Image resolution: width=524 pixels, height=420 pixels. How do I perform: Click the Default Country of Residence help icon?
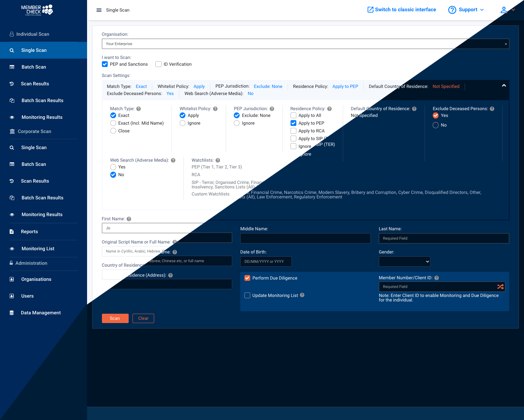[x=414, y=109]
